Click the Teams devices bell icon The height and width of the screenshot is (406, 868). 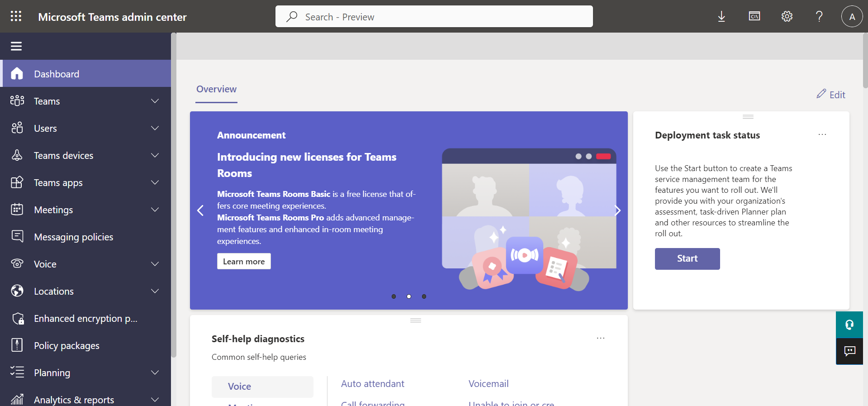[17, 155]
